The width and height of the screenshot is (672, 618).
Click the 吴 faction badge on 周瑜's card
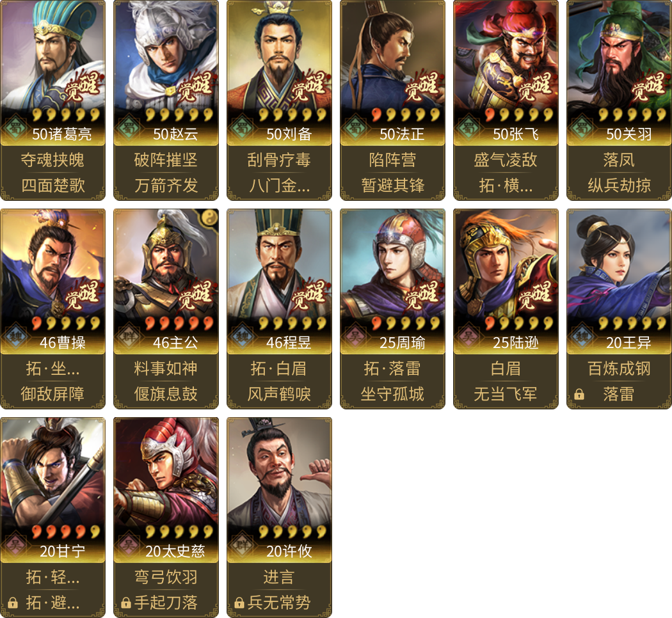[x=355, y=337]
